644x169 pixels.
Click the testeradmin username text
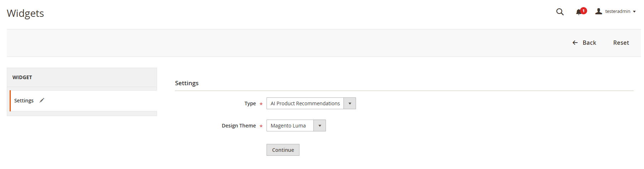coord(618,11)
